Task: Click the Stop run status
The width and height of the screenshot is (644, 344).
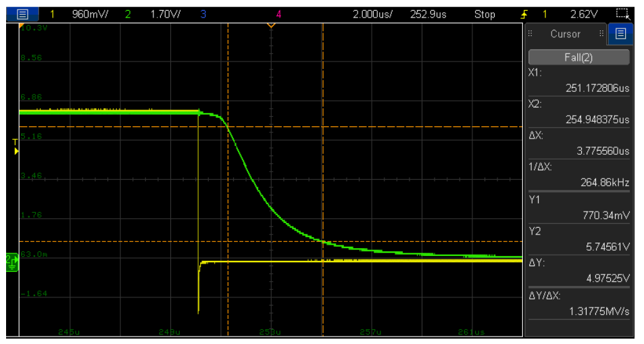Action: coord(485,14)
